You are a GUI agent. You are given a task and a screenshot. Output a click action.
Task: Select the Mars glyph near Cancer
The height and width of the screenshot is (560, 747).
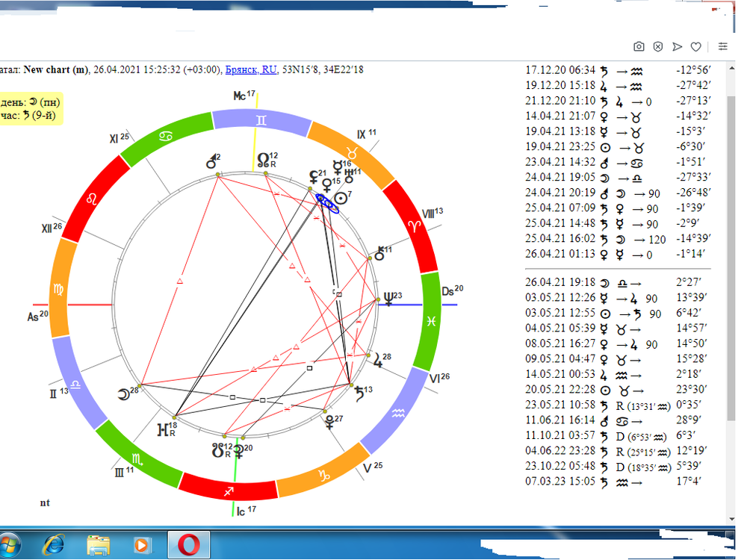[x=211, y=162]
